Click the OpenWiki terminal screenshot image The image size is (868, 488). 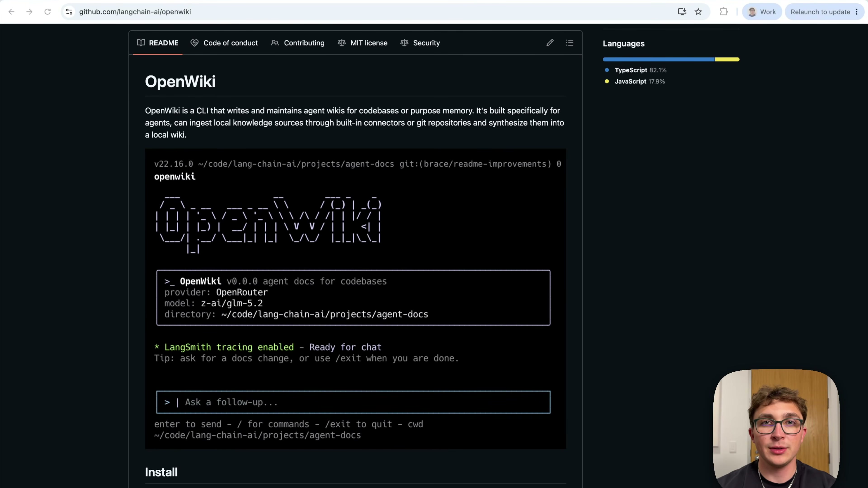point(356,299)
